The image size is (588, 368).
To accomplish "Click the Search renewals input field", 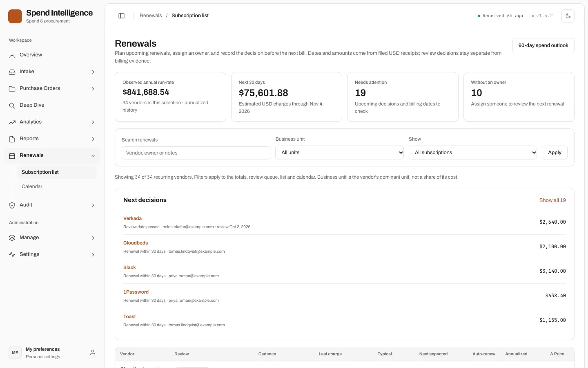I will pyautogui.click(x=196, y=153).
